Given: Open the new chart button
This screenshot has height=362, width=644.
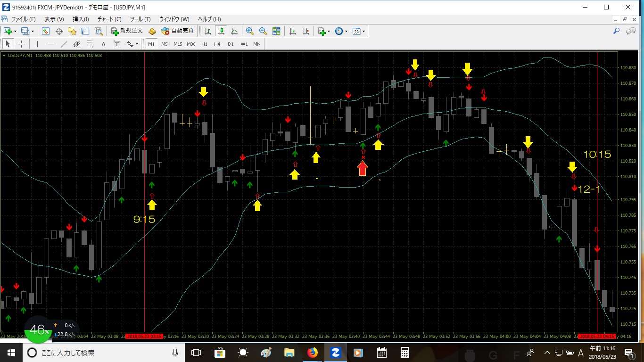Looking at the screenshot, I should tap(8, 31).
